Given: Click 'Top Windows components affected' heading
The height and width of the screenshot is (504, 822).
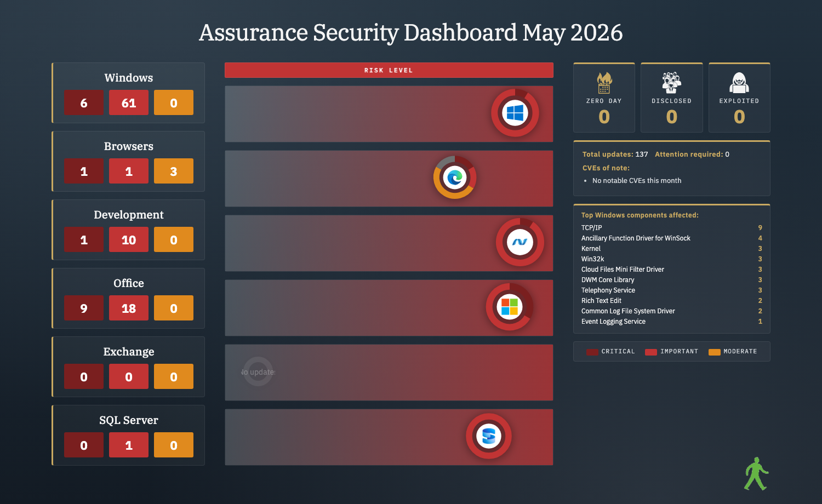Looking at the screenshot, I should (640, 215).
